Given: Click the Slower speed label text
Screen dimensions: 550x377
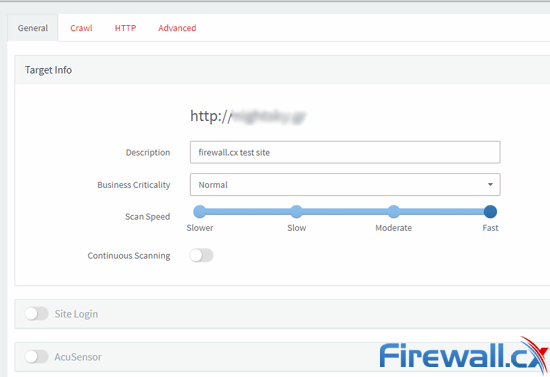Looking at the screenshot, I should click(200, 228).
